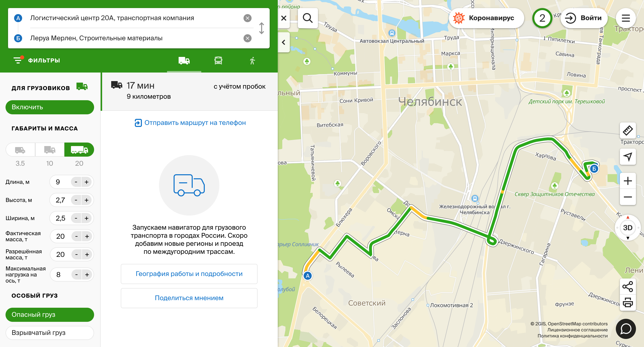Open the Коронавирус info button
Image resolution: width=644 pixels, height=347 pixels.
pos(487,18)
